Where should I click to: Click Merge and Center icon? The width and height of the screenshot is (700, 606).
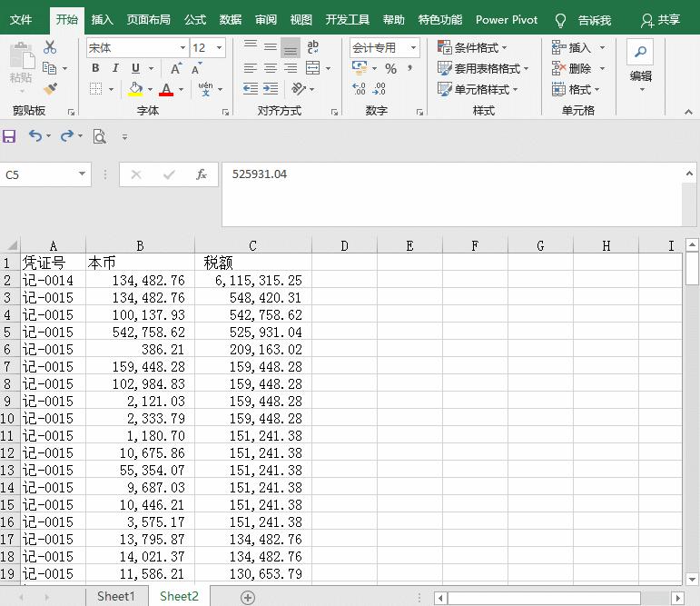pos(313,68)
